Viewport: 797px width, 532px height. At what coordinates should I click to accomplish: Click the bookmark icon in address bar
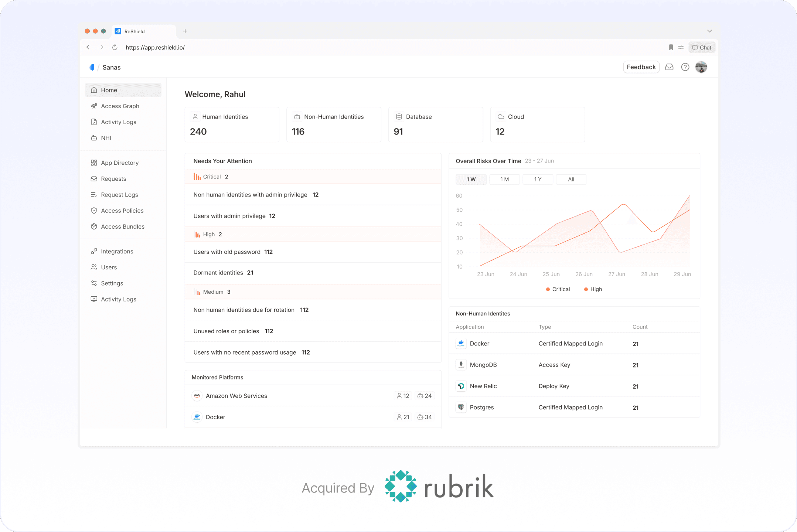671,47
